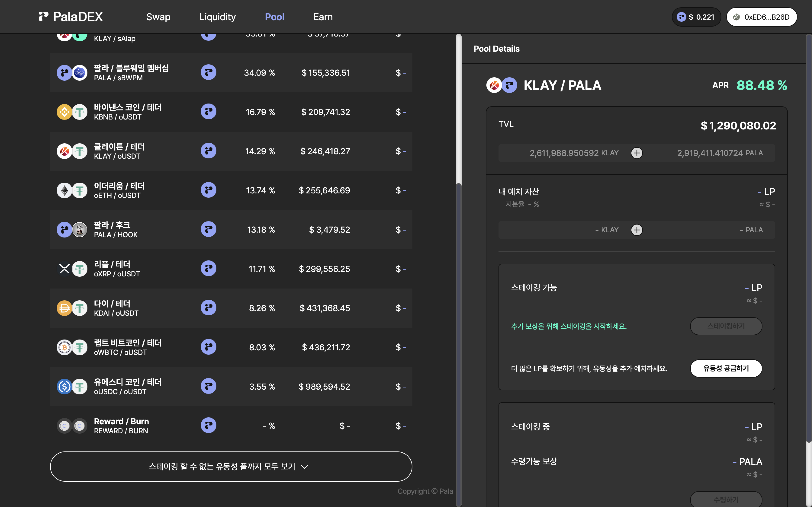Open the Swap tab
This screenshot has width=812, height=507.
point(158,17)
